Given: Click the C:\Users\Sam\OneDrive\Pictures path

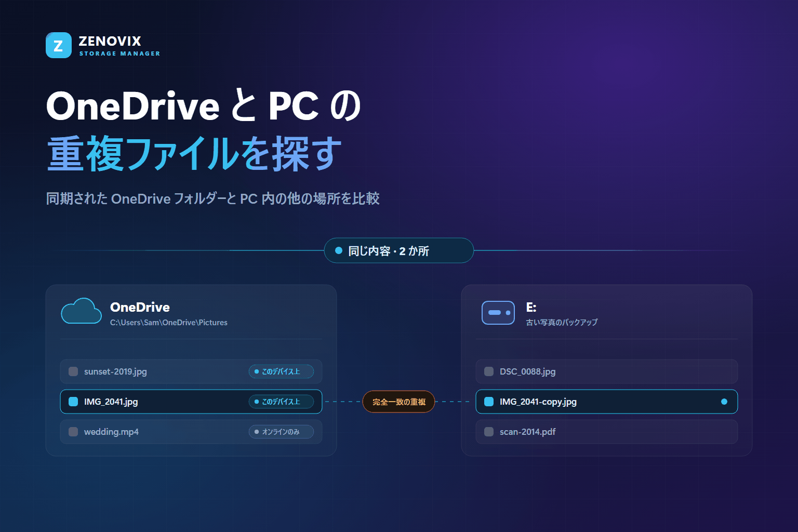Looking at the screenshot, I should (169, 323).
